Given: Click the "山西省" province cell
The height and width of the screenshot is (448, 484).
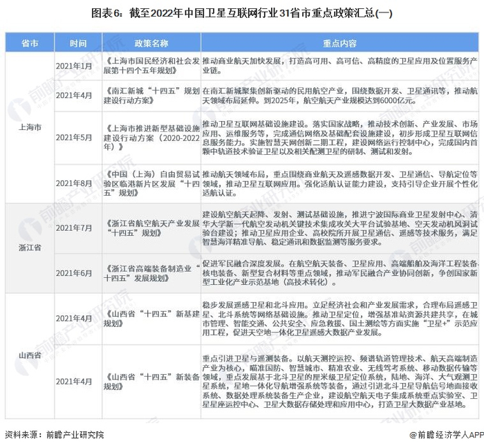Looking at the screenshot, I should click(30, 355).
